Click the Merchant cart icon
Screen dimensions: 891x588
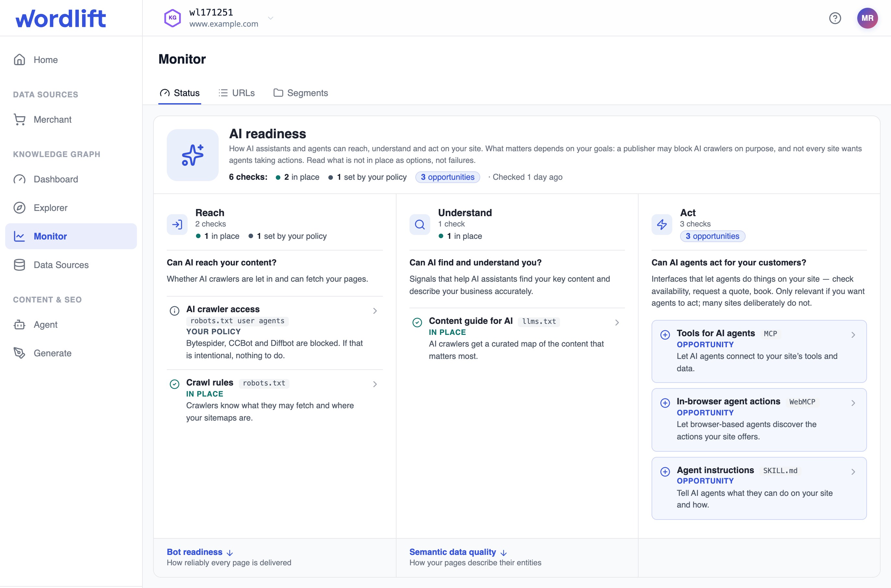(19, 119)
